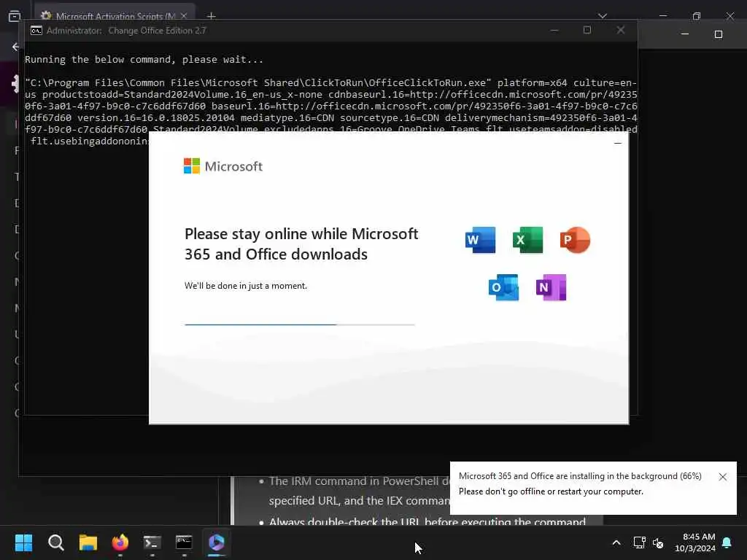Open a new browser tab
This screenshot has width=747, height=560.
tap(212, 16)
